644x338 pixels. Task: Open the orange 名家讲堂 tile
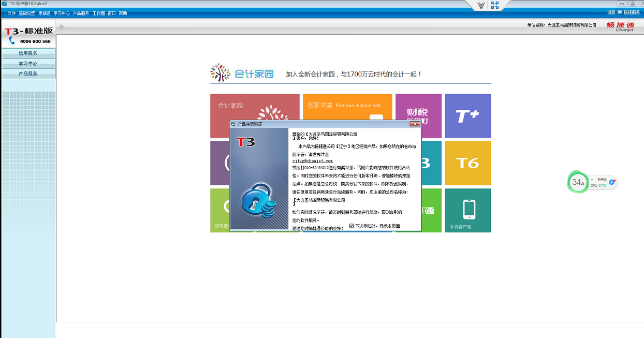coord(347,108)
